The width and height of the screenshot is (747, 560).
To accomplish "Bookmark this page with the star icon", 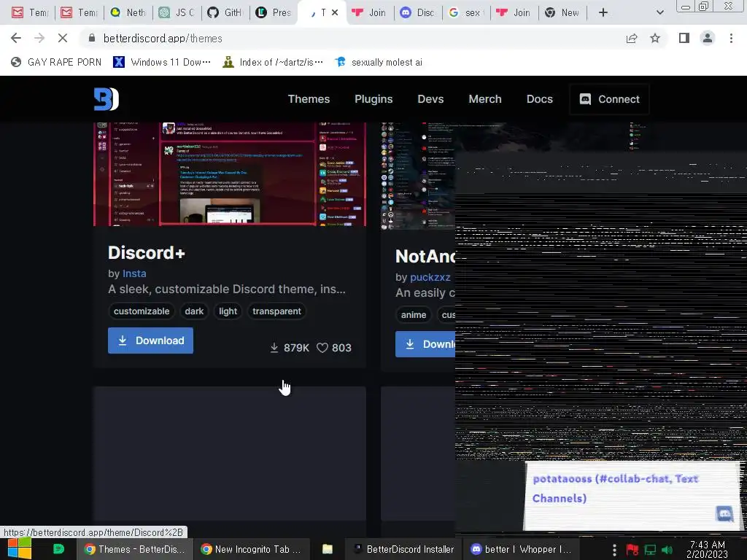I will tap(655, 38).
